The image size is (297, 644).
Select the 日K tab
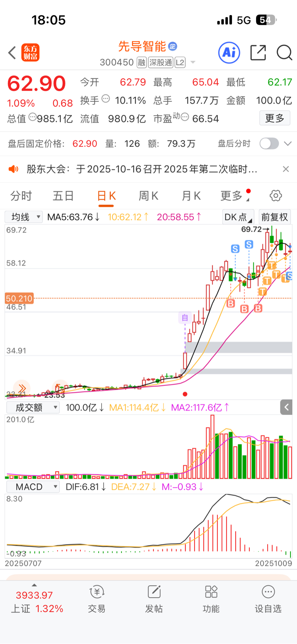click(x=106, y=196)
